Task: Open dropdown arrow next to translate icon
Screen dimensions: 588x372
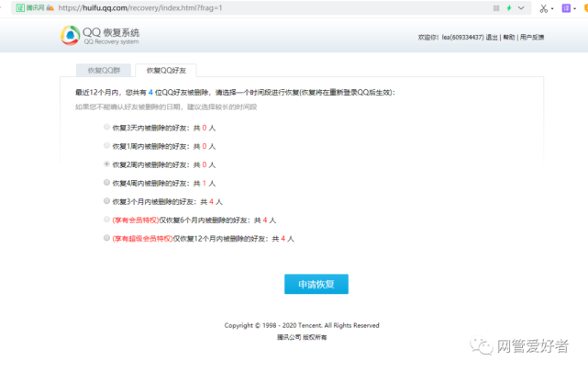Action: tap(574, 8)
